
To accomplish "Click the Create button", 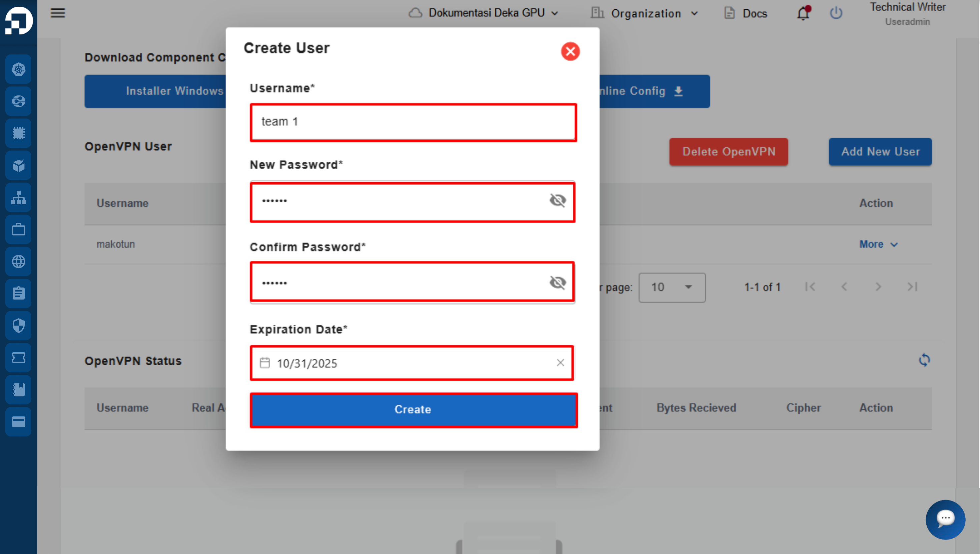I will 414,410.
